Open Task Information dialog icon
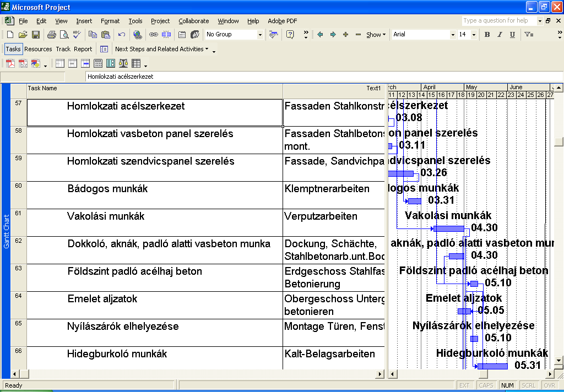Viewport: 564px width, 392px height. pos(182,35)
